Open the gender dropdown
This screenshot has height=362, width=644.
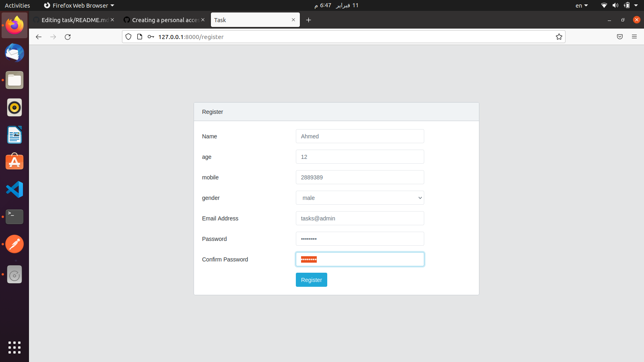360,198
